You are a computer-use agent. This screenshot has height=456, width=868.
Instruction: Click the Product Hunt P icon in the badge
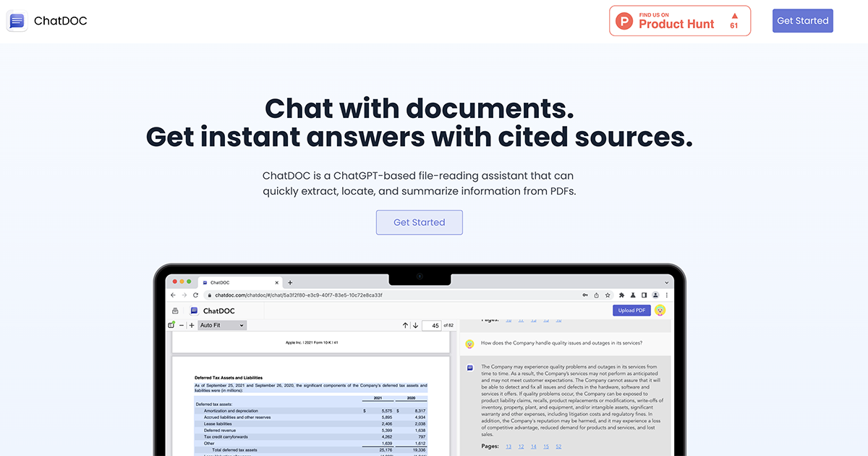623,21
